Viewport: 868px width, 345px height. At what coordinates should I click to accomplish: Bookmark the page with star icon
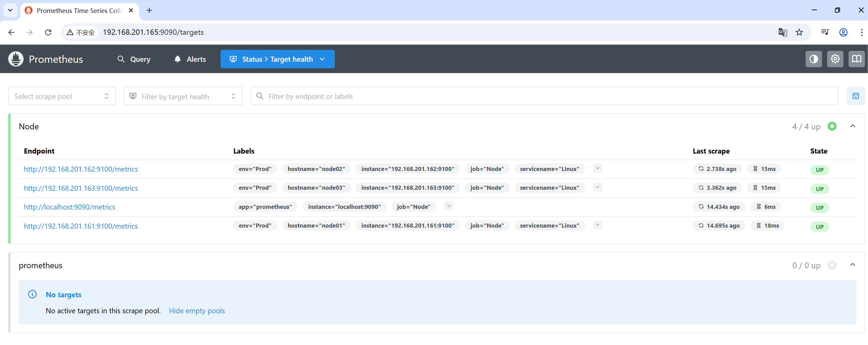(799, 32)
